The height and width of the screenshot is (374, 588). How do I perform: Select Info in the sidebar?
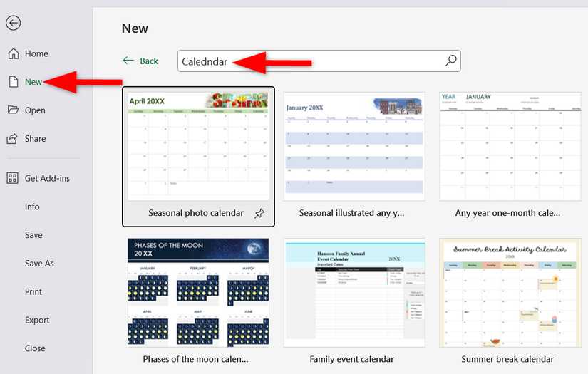pos(32,207)
